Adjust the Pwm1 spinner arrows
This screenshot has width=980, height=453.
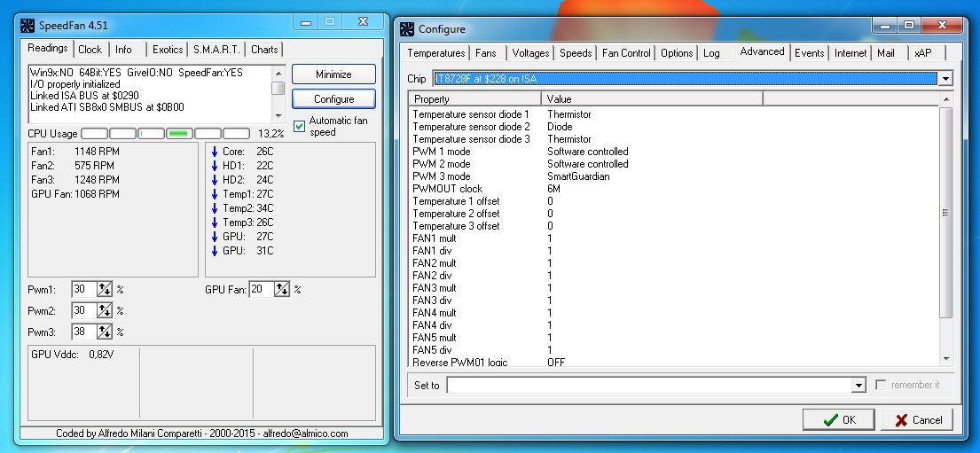(105, 289)
